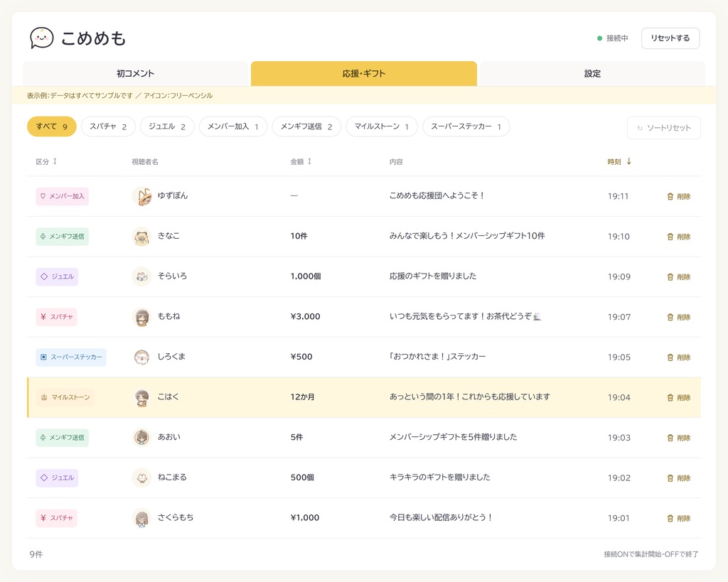Toggle sort order on 時刻 column
This screenshot has width=728, height=582.
click(619, 161)
